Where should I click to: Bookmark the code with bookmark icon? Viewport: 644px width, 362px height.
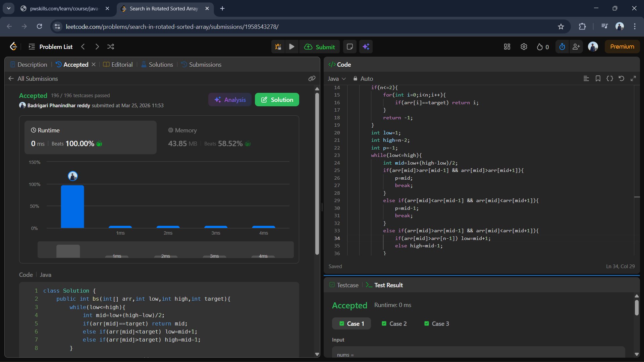click(598, 78)
